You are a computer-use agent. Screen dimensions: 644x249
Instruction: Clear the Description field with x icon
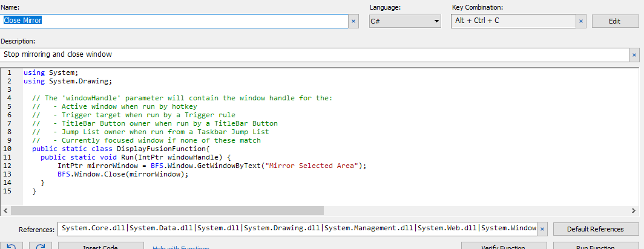[x=634, y=55]
